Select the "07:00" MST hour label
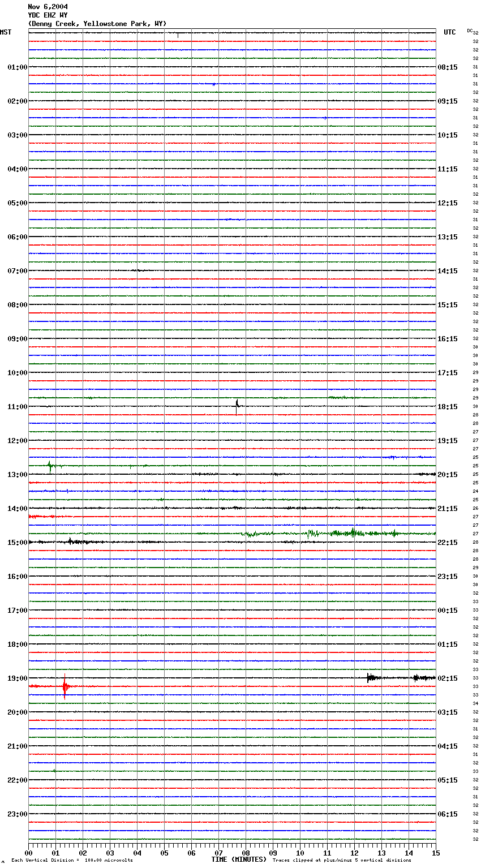The image size is (481, 868). click(x=18, y=271)
